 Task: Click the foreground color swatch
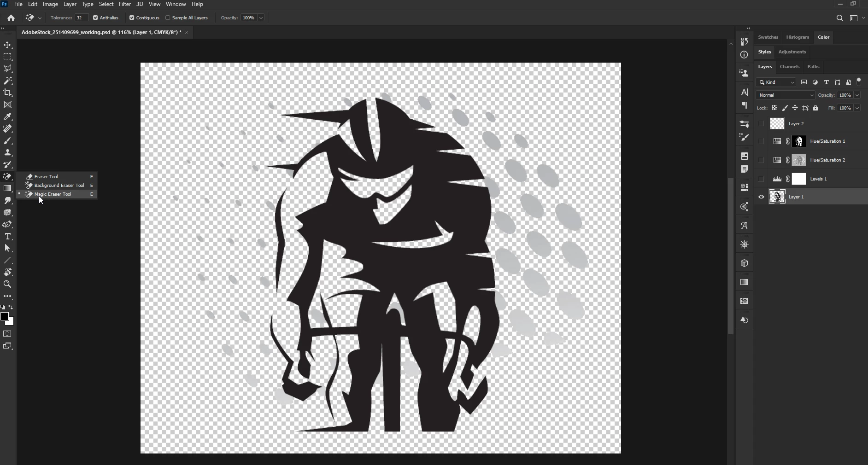(4, 316)
